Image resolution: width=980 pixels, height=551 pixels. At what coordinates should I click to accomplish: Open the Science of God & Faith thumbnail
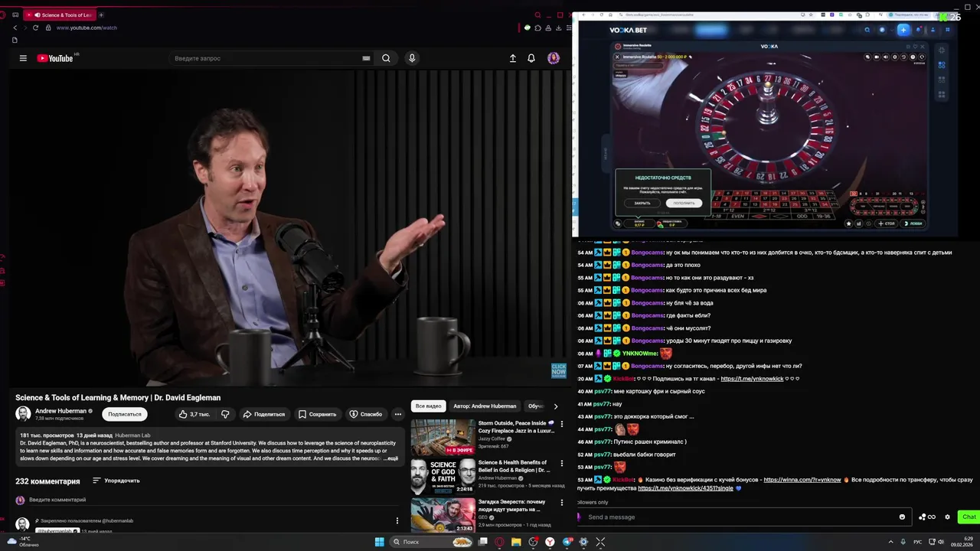point(443,477)
